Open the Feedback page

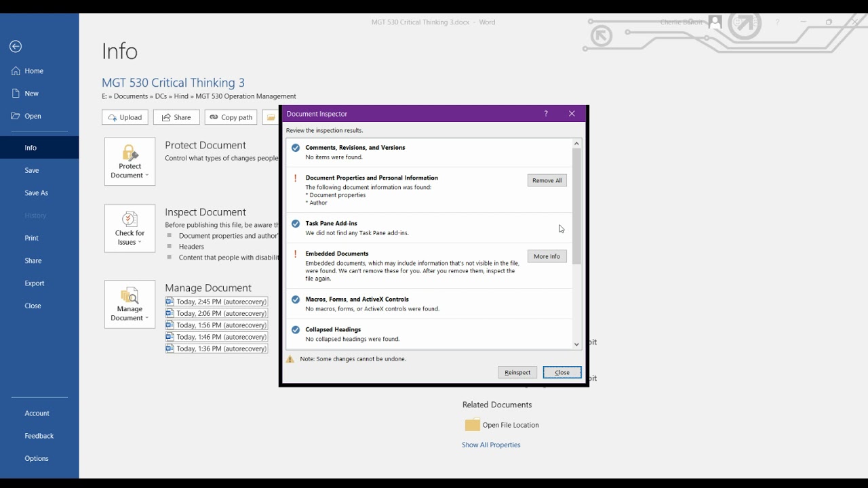click(x=39, y=436)
